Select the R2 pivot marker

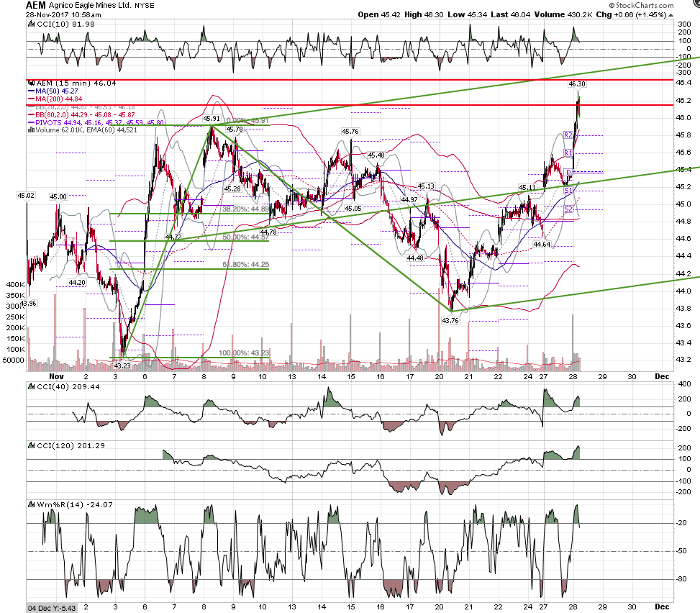tap(568, 135)
